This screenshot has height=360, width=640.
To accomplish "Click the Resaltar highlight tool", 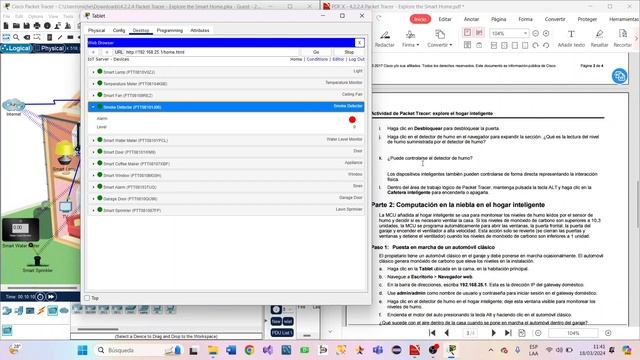I will point(599,39).
